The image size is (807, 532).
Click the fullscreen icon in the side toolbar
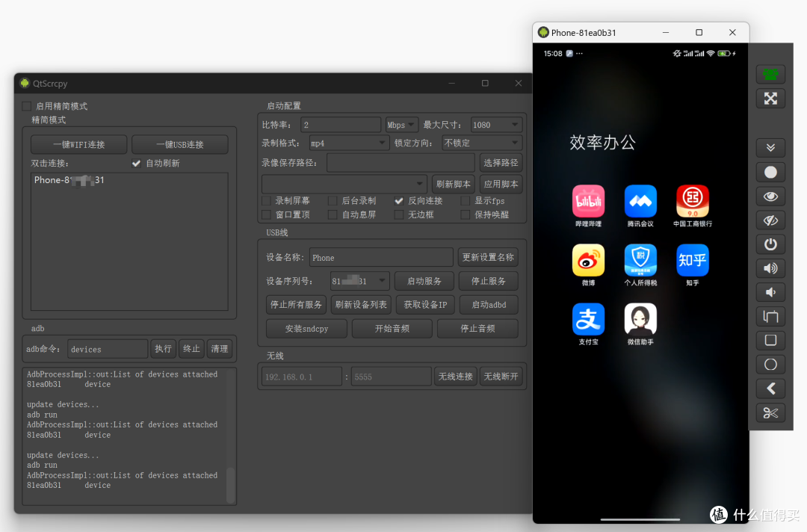(770, 99)
